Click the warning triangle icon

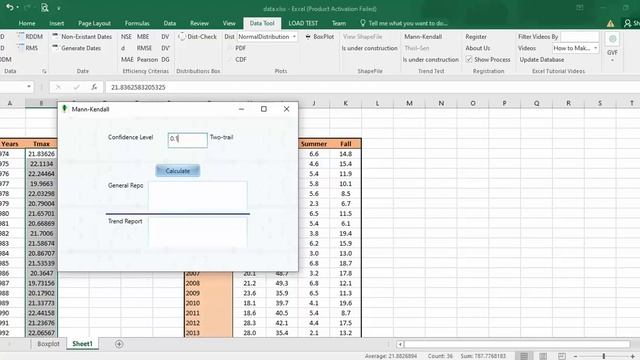[610, 24]
